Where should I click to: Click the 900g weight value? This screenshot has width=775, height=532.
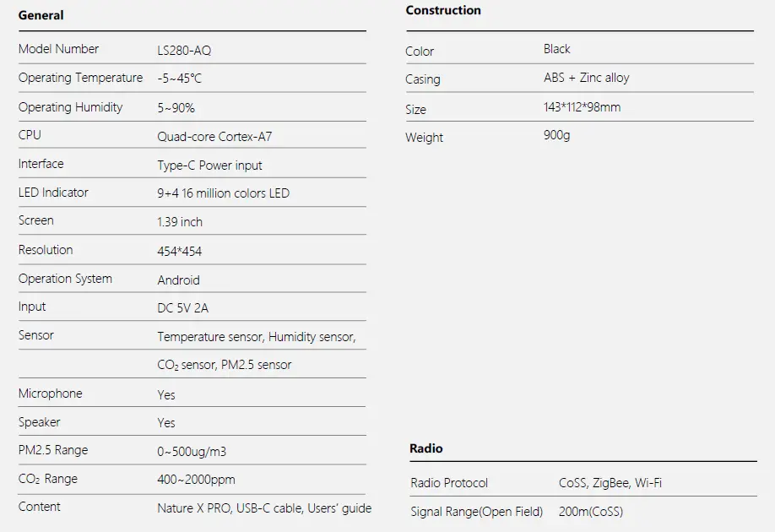556,135
